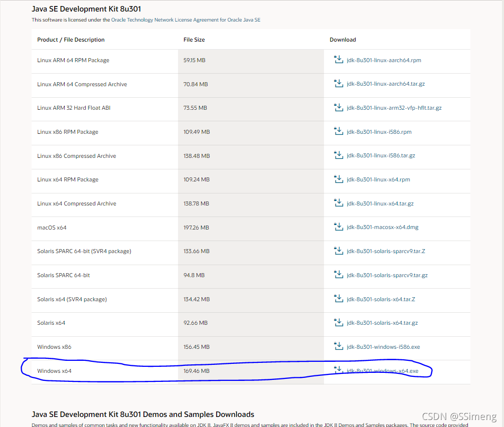Click download icon for solaris-sparcv9.tar.Z

coord(339,251)
